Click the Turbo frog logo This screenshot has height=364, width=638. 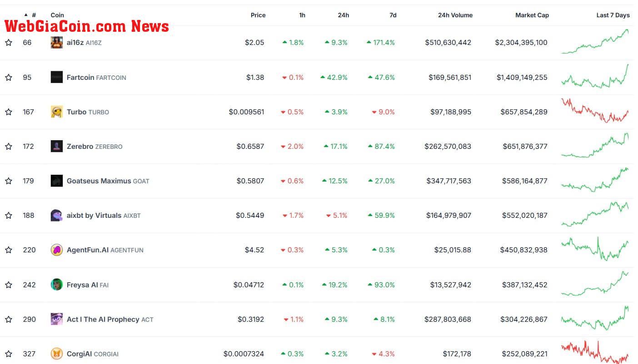point(57,112)
